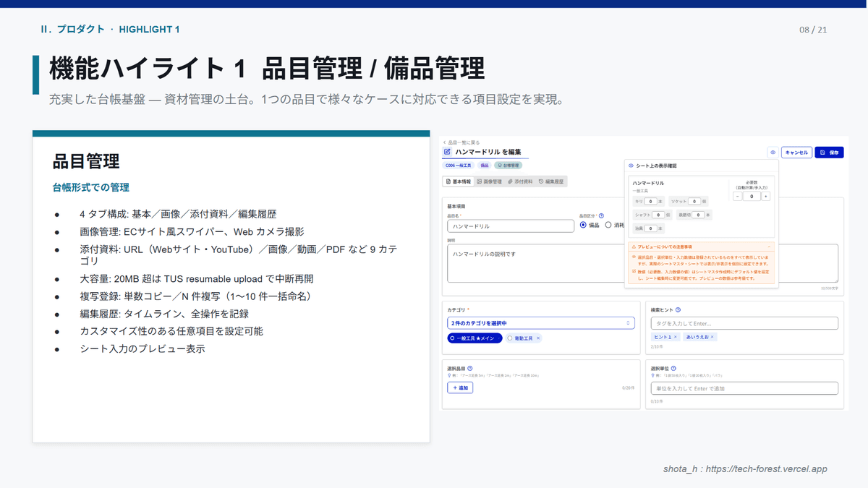Click the edit pencil icon beside ハンマードリル を編集

point(448,152)
